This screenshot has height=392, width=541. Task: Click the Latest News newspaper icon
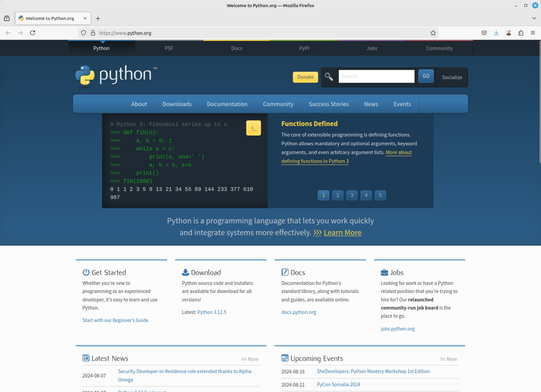point(86,358)
